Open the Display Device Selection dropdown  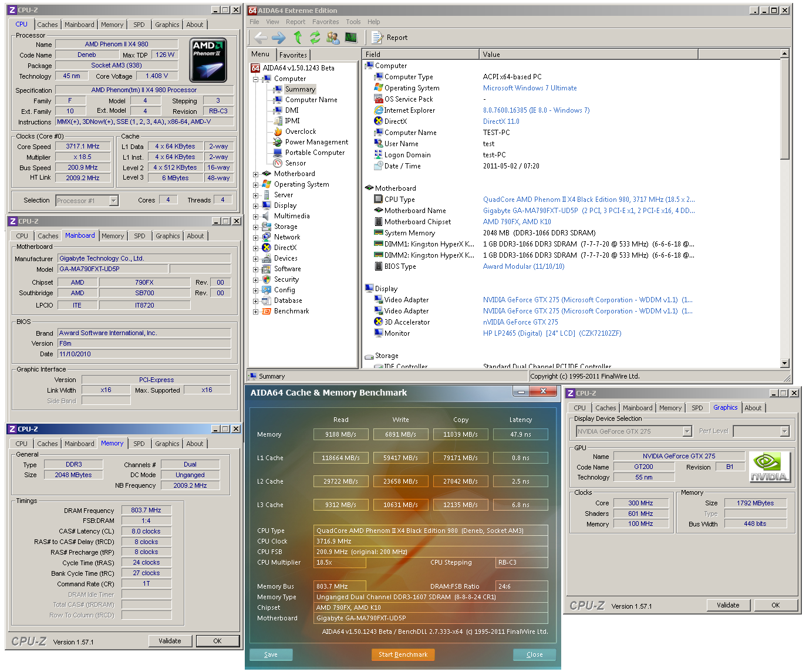point(687,431)
